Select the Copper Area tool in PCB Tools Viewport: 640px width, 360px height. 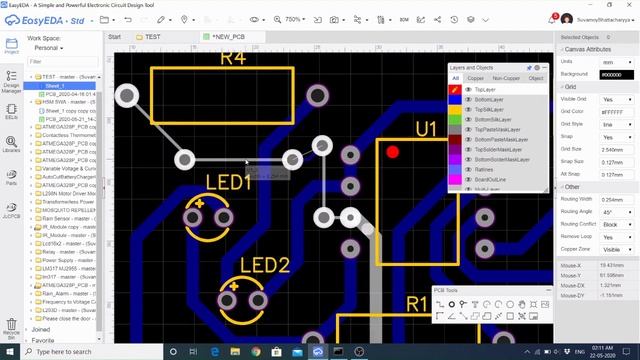[475, 316]
